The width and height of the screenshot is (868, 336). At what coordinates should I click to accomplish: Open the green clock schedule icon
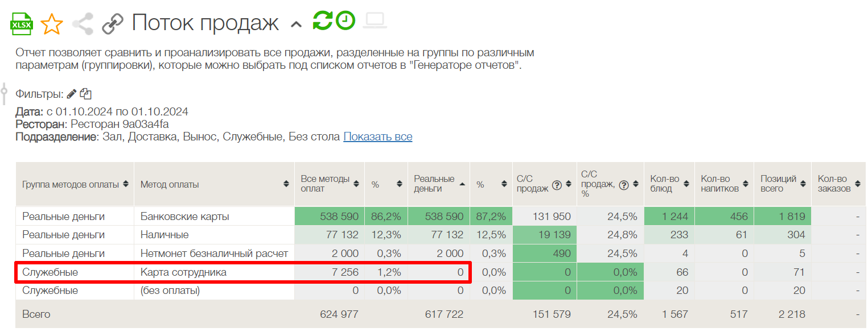click(x=345, y=21)
